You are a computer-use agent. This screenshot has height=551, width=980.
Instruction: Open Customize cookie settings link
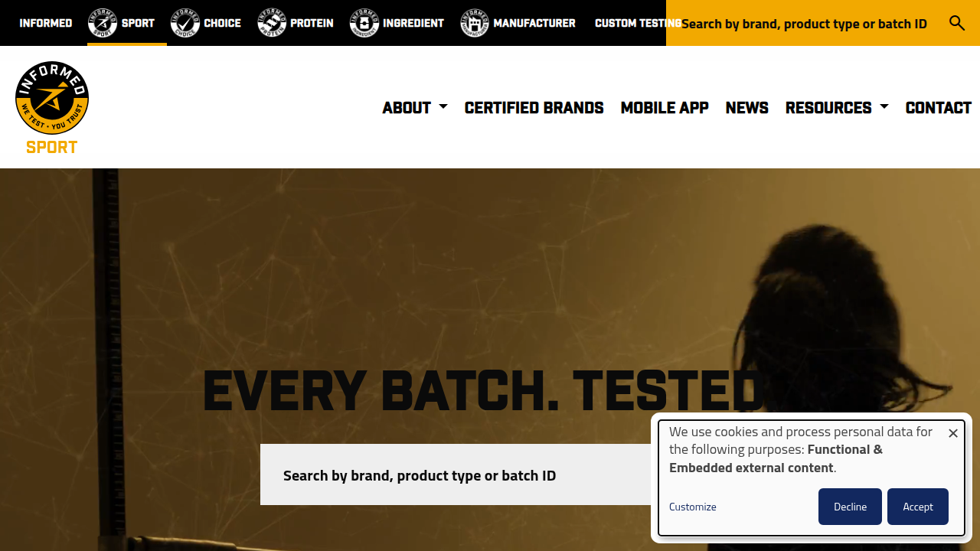(693, 507)
